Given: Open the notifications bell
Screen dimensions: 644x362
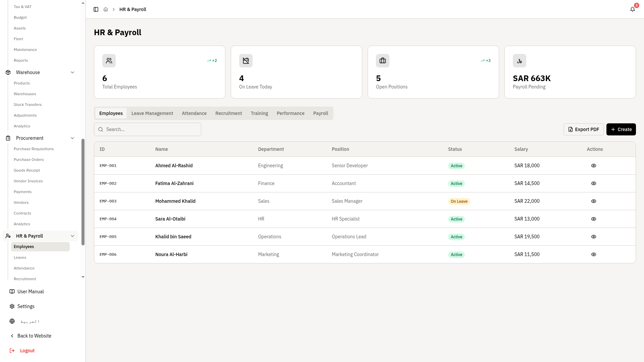Looking at the screenshot, I should pyautogui.click(x=633, y=9).
